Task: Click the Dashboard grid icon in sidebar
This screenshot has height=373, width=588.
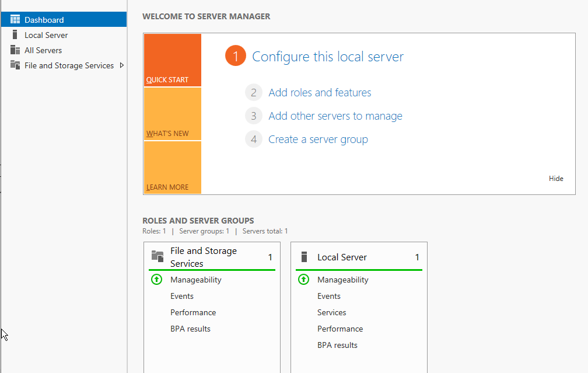Action: click(15, 19)
